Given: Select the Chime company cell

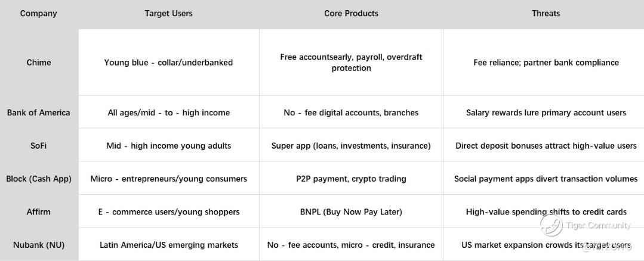Looking at the screenshot, I should (39, 63).
